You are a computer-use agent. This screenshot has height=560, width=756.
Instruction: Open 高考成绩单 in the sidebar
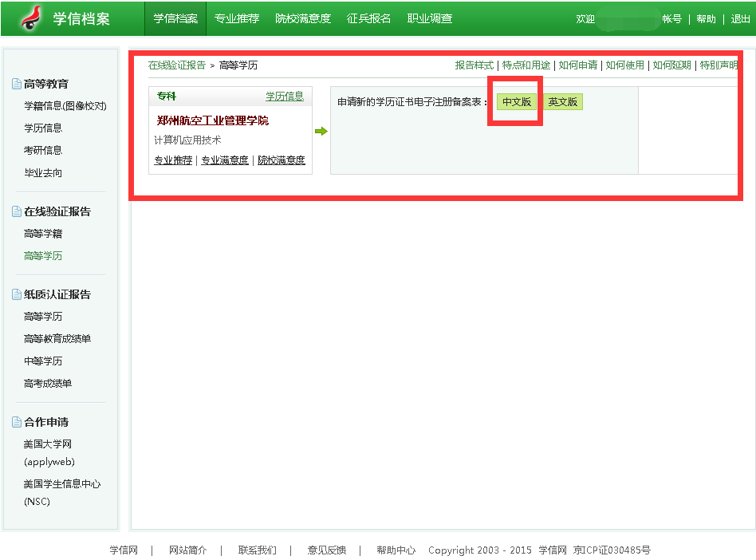click(48, 384)
